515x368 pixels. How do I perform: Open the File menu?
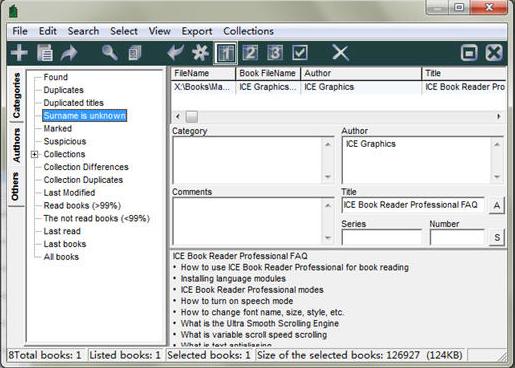(20, 31)
